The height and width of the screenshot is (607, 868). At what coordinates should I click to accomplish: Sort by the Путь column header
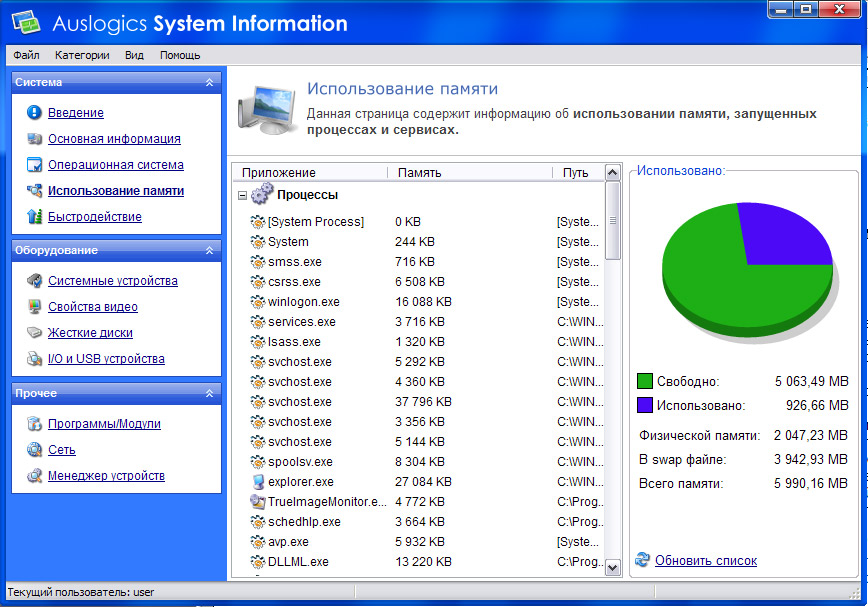pos(578,173)
